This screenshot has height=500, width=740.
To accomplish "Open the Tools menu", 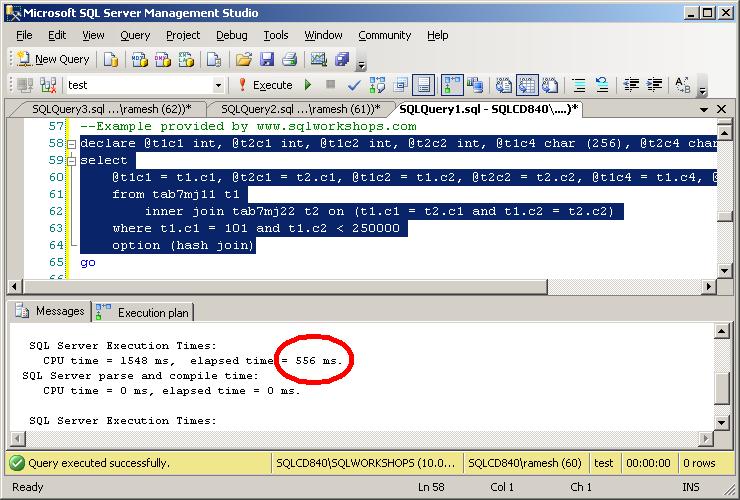I will click(276, 35).
